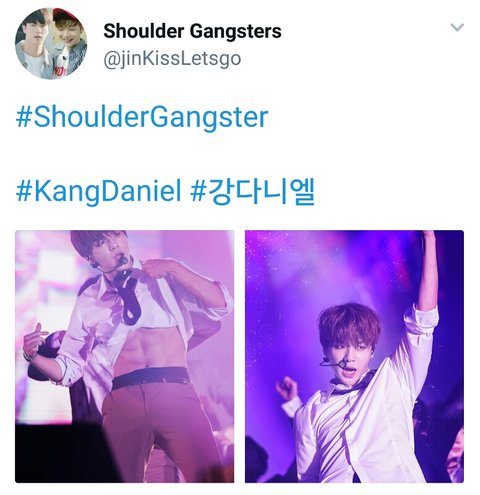Select the last hashtag in the tweet text
Image resolution: width=480 pixels, height=495 pixels.
point(252,191)
